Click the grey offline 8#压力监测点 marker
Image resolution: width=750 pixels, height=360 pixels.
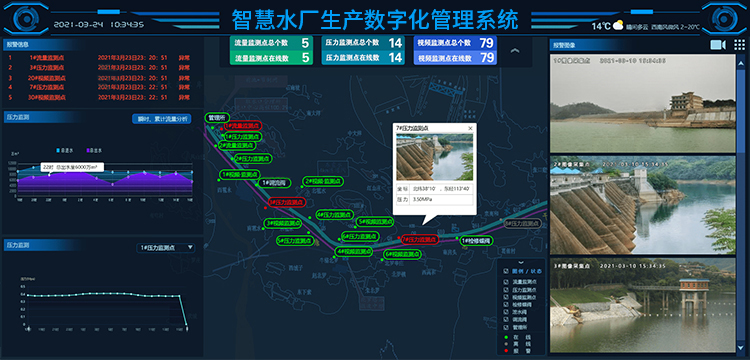[522, 223]
